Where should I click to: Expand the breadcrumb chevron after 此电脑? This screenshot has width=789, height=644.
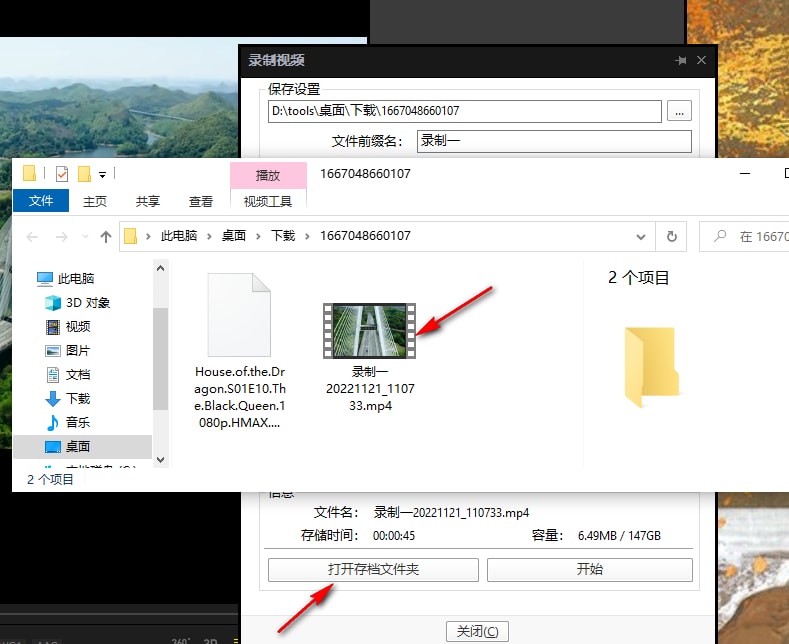tap(209, 236)
